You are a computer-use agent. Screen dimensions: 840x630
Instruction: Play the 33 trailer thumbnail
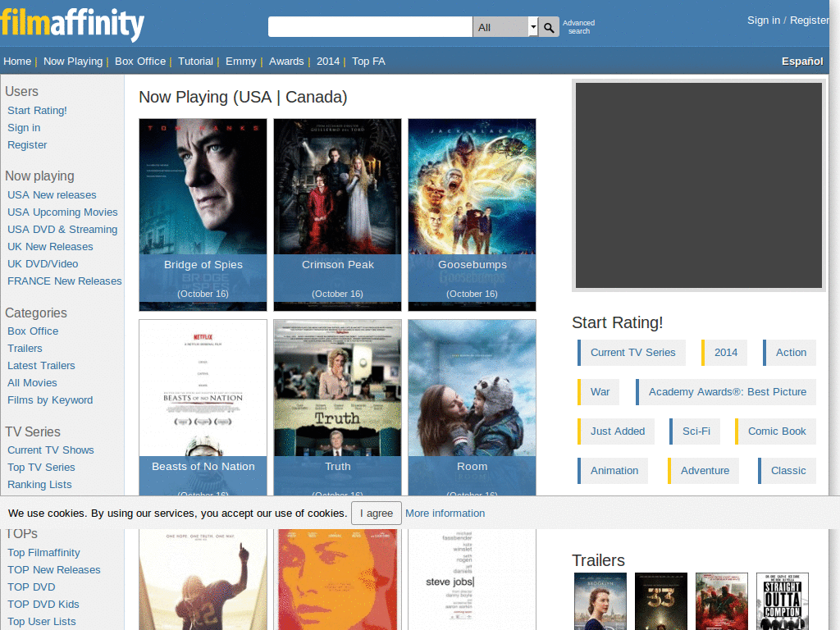(x=661, y=601)
